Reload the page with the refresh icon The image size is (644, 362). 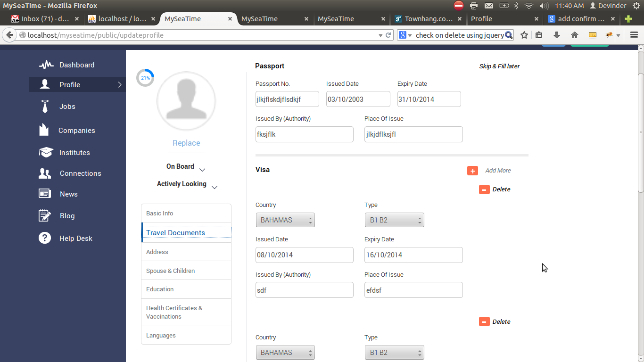(x=388, y=35)
